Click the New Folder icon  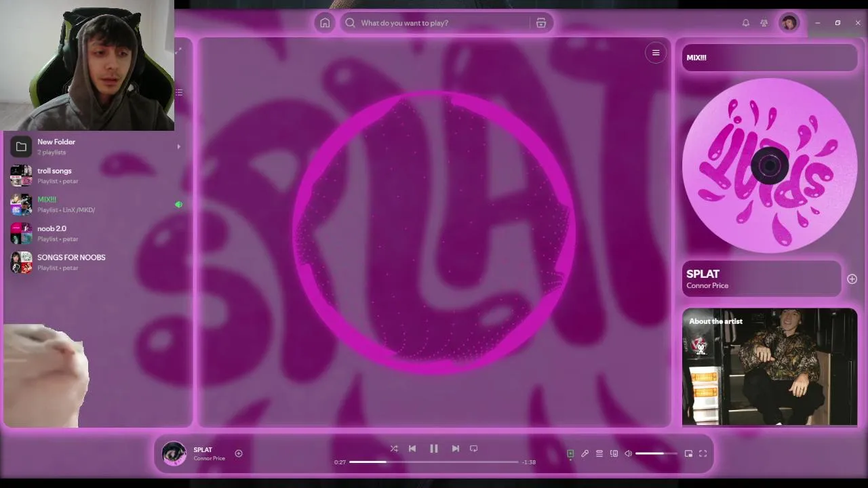point(21,146)
